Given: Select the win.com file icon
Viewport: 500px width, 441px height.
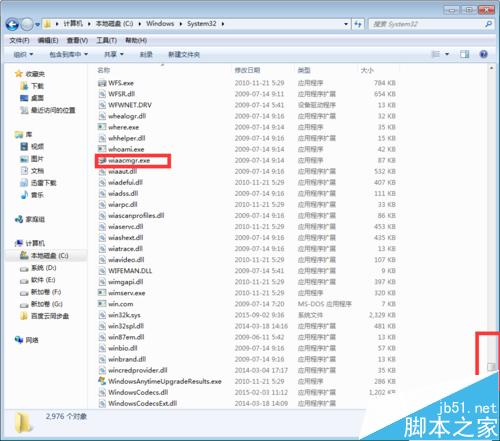Looking at the screenshot, I should pyautogui.click(x=102, y=304).
